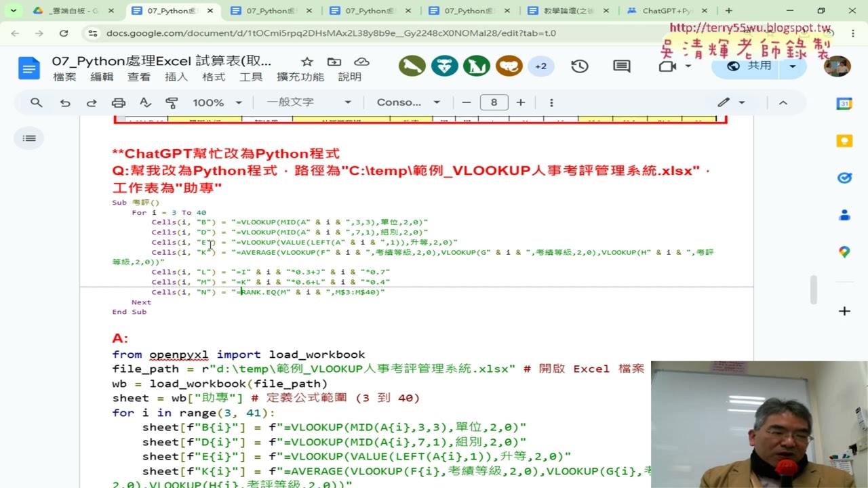Open Google Keep in side panel

click(844, 140)
